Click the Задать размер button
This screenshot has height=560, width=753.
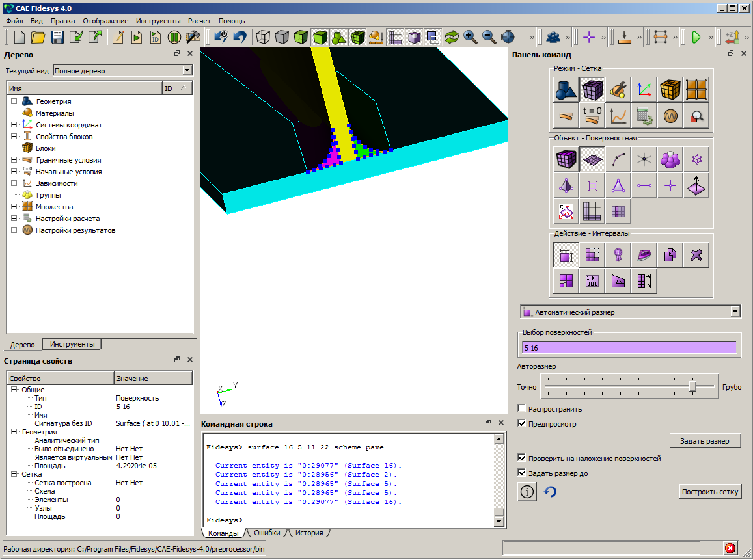point(704,440)
